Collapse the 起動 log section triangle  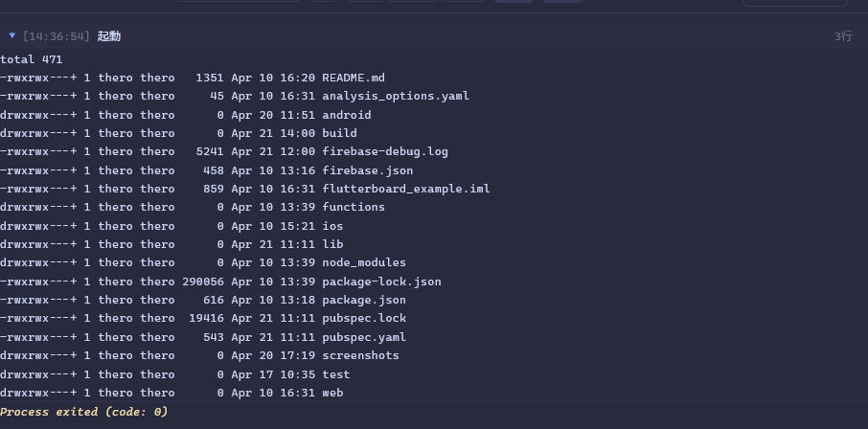[x=12, y=36]
